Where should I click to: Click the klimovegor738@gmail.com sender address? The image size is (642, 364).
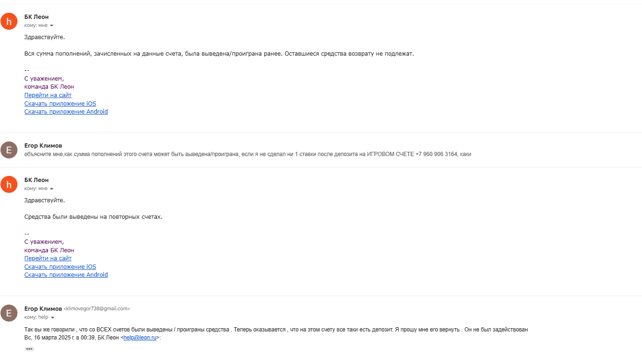97,309
